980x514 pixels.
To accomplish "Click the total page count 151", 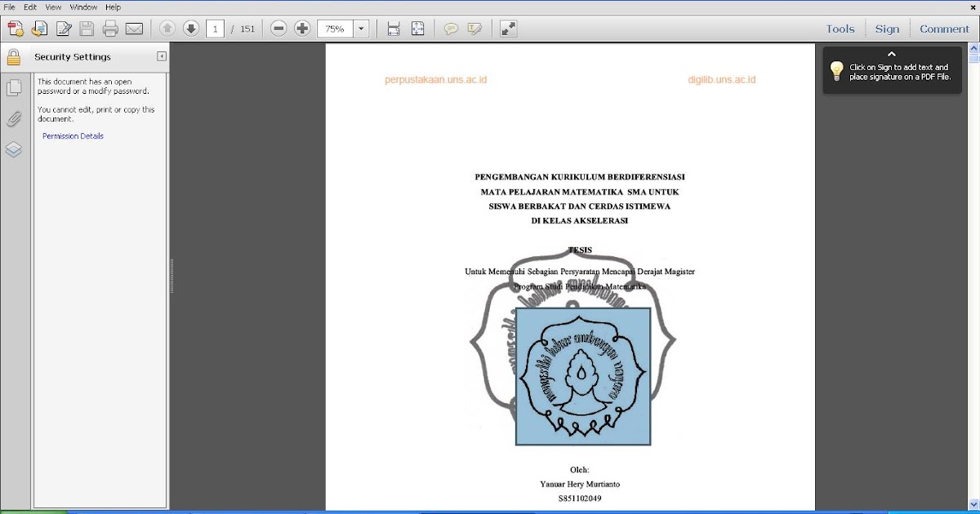I will pyautogui.click(x=247, y=29).
